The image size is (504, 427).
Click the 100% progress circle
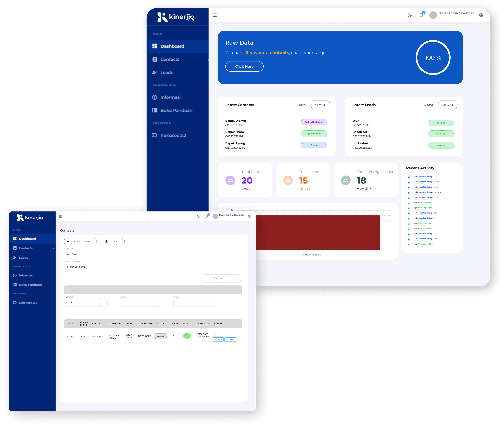pos(433,57)
